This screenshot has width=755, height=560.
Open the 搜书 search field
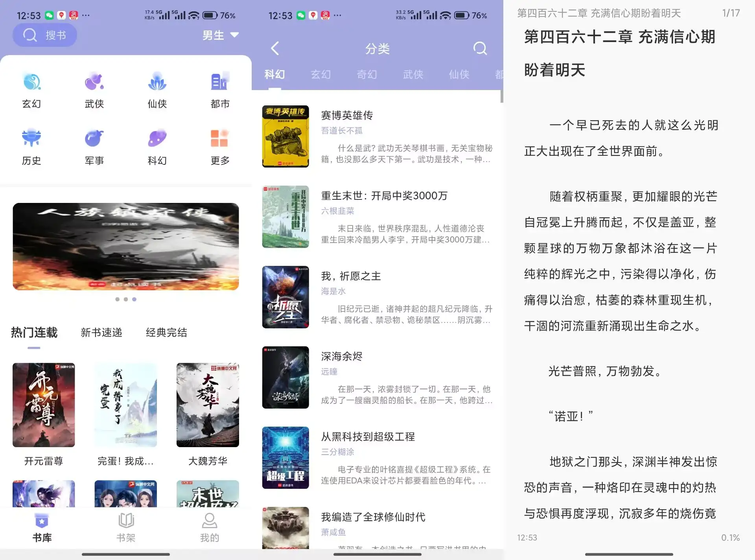point(44,35)
